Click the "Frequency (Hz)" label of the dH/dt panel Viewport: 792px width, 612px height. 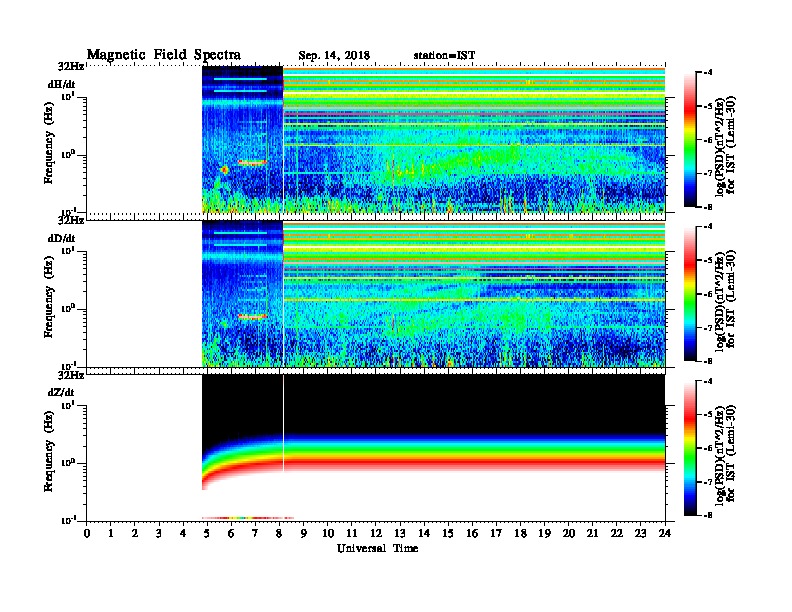(48, 143)
